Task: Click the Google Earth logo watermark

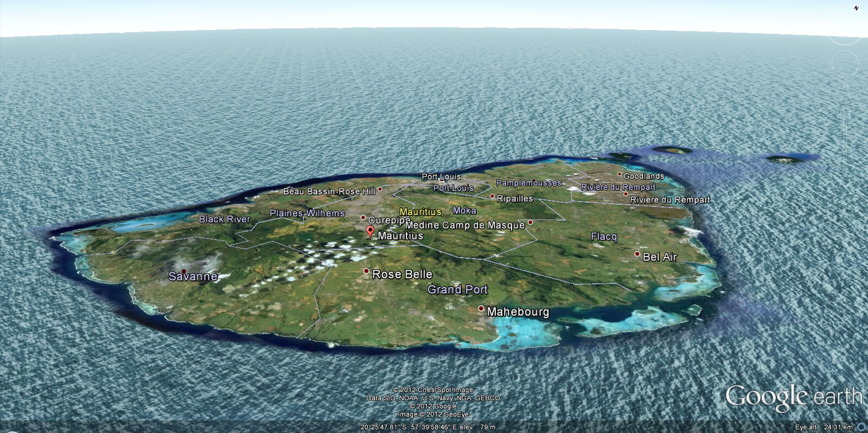Action: [793, 397]
